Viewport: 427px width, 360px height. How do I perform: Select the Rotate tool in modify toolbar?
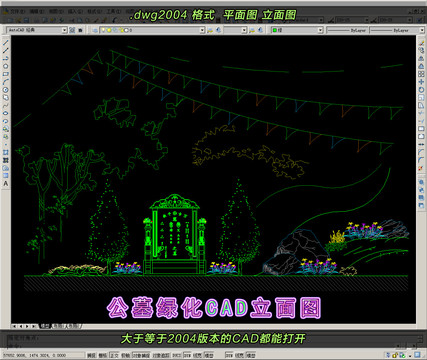[x=421, y=90]
